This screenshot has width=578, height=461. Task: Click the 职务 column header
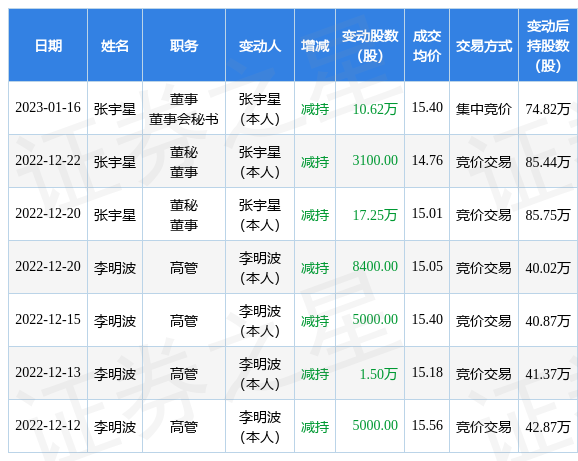tap(184, 46)
